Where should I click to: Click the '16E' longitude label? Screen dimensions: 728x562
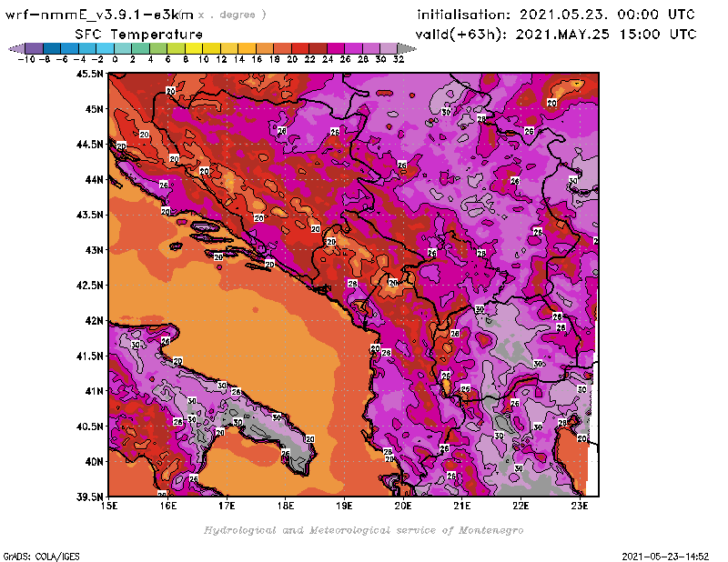click(168, 506)
